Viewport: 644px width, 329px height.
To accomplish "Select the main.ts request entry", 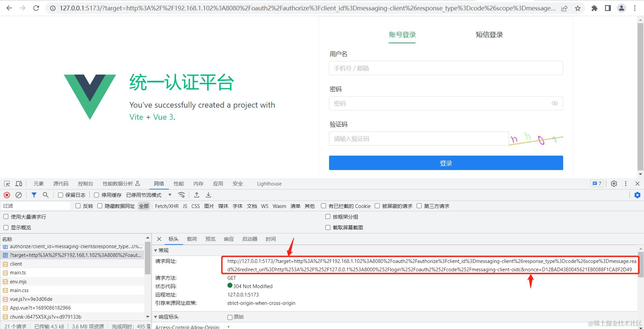I will (18, 273).
